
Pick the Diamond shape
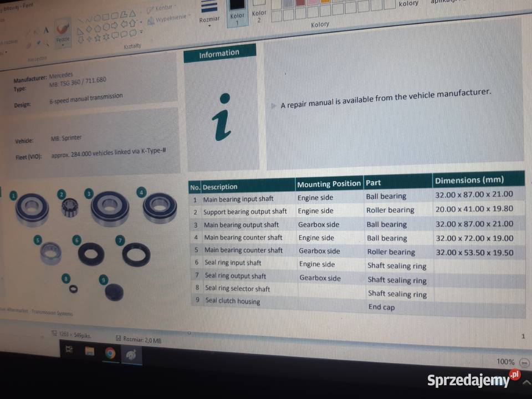click(89, 29)
